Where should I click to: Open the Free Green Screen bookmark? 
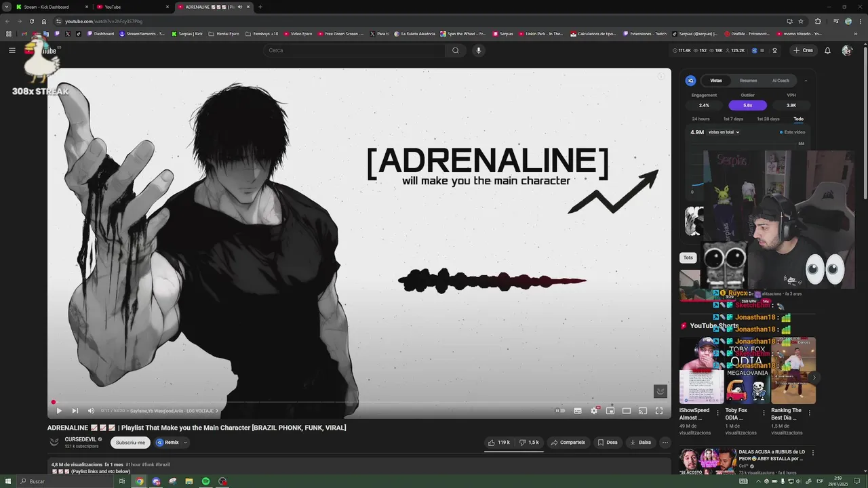tap(341, 33)
